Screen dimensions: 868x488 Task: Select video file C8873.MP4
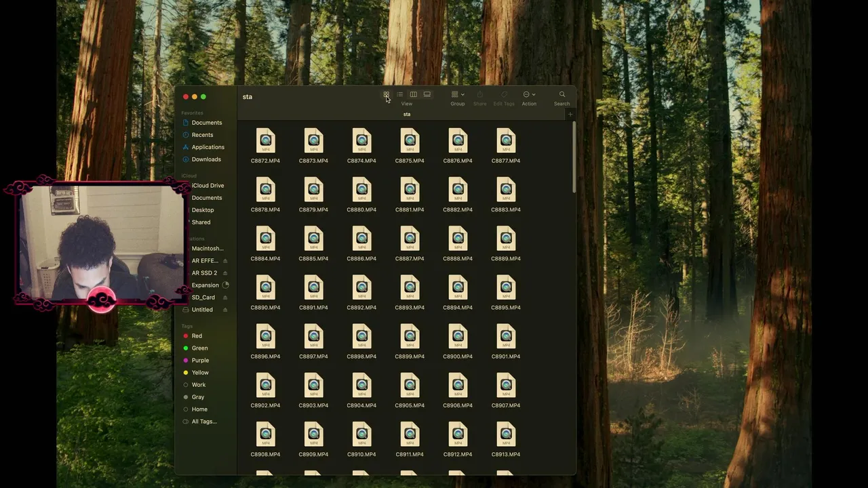point(313,141)
